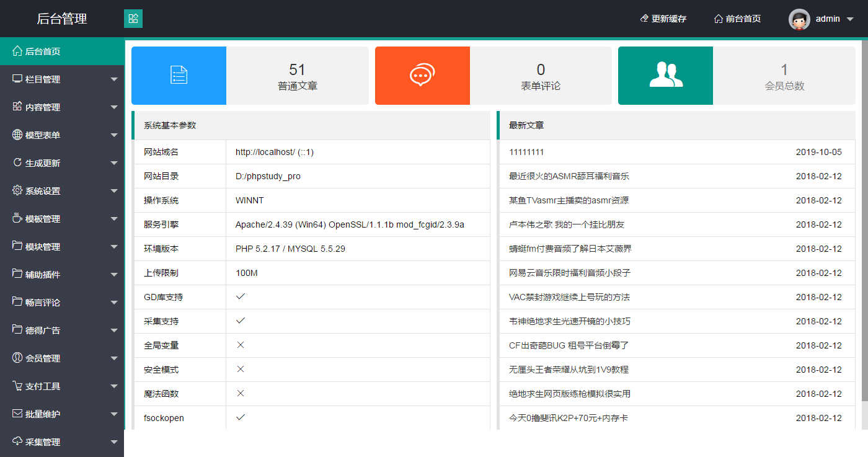Open 辅助插件 sidebar menu
Image resolution: width=868 pixels, height=457 pixels.
coord(62,274)
